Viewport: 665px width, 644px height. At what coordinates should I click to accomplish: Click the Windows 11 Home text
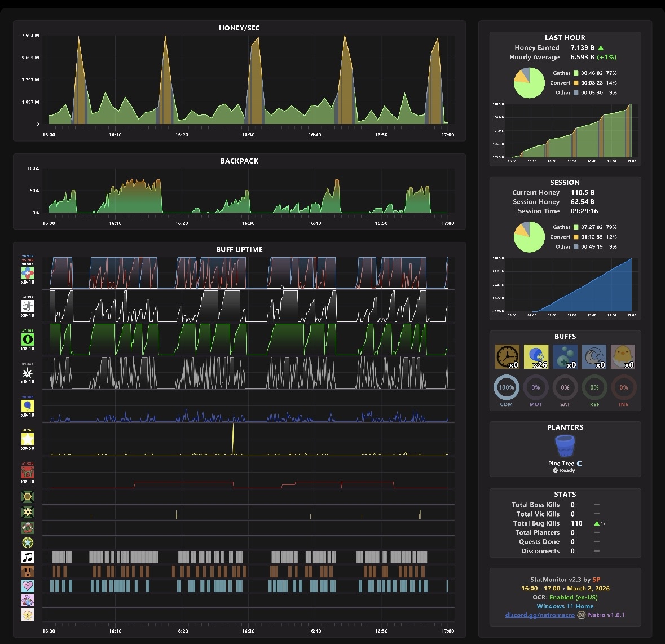pyautogui.click(x=565, y=606)
